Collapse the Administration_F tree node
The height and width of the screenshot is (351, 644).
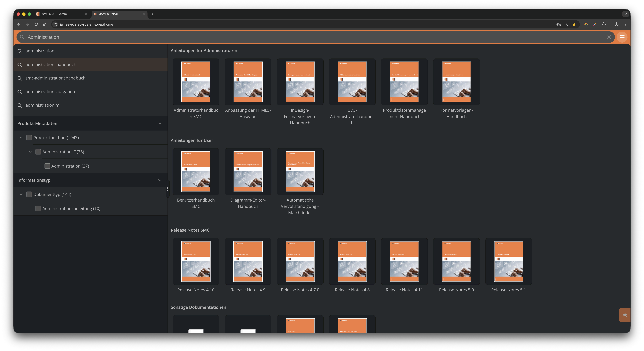30,152
